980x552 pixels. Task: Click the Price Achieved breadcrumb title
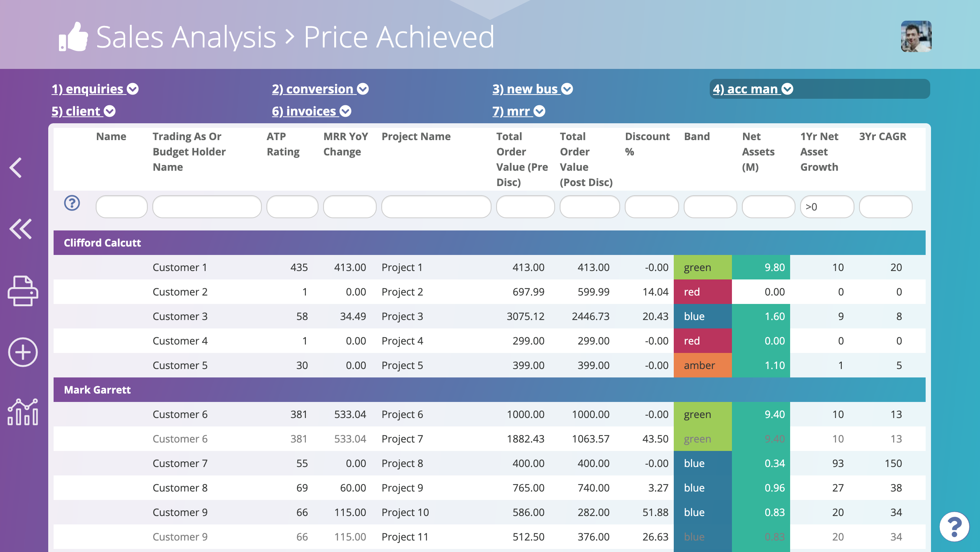click(x=399, y=37)
